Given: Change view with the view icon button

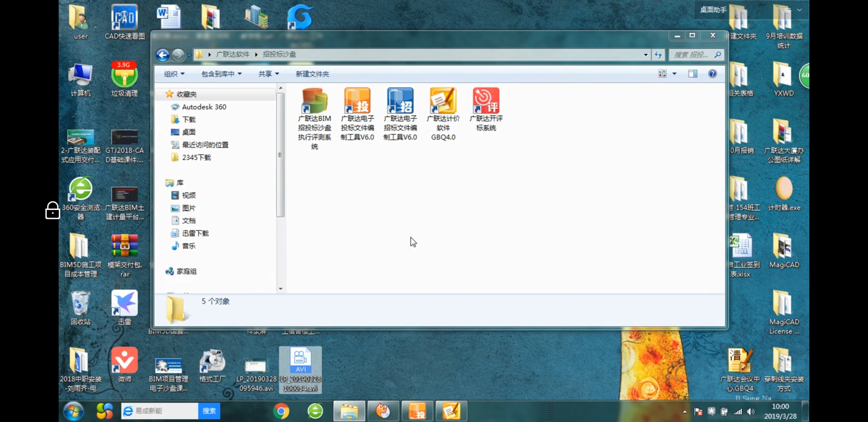Looking at the screenshot, I should coord(662,73).
